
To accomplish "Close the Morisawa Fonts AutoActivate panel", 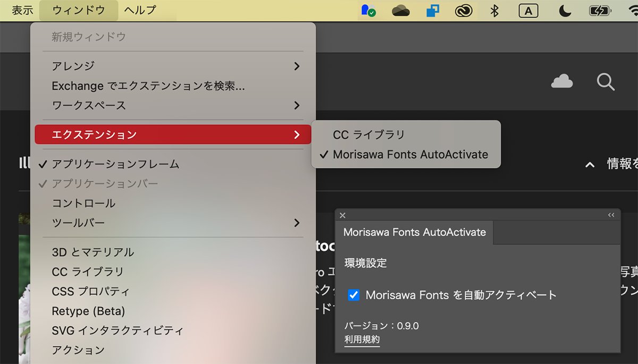I will click(342, 215).
